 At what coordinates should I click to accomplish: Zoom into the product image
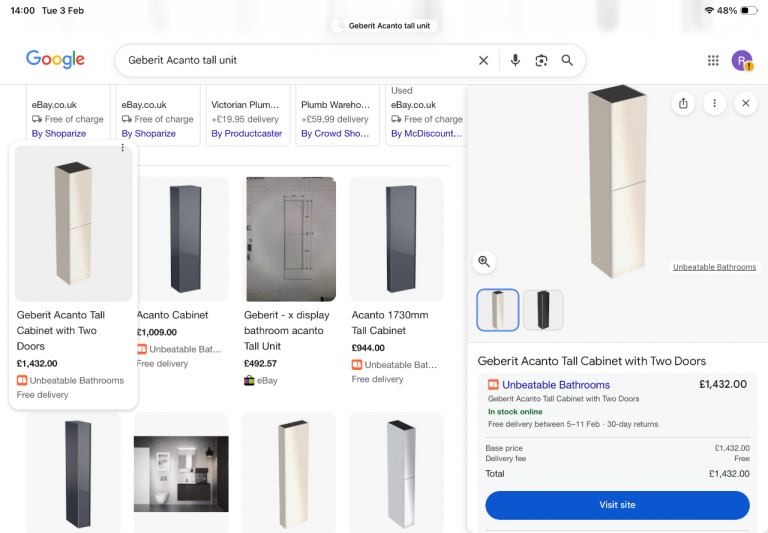coord(484,262)
